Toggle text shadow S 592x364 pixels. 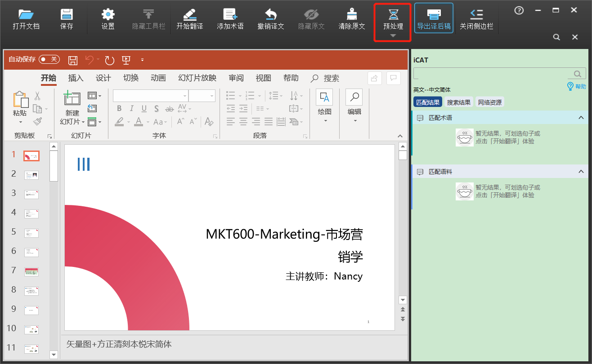(157, 109)
